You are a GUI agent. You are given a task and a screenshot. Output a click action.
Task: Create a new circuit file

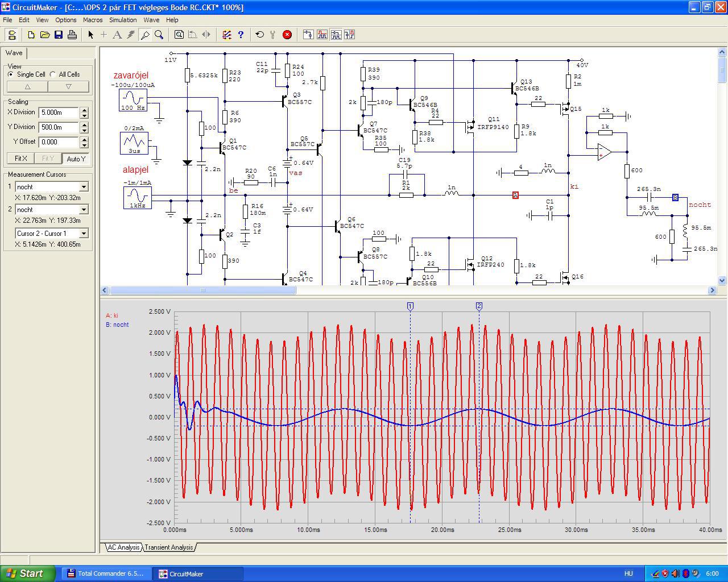31,35
